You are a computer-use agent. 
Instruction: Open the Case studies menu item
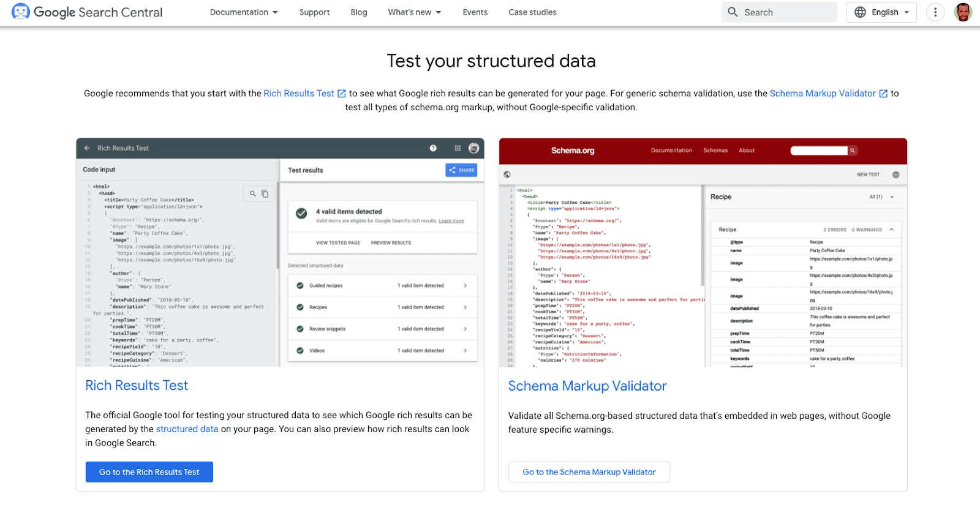(532, 12)
